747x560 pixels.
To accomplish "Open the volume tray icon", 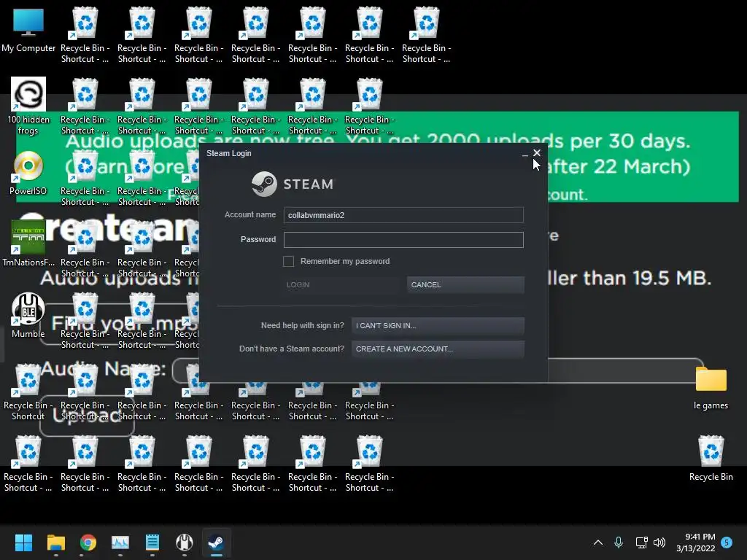I will [x=659, y=542].
